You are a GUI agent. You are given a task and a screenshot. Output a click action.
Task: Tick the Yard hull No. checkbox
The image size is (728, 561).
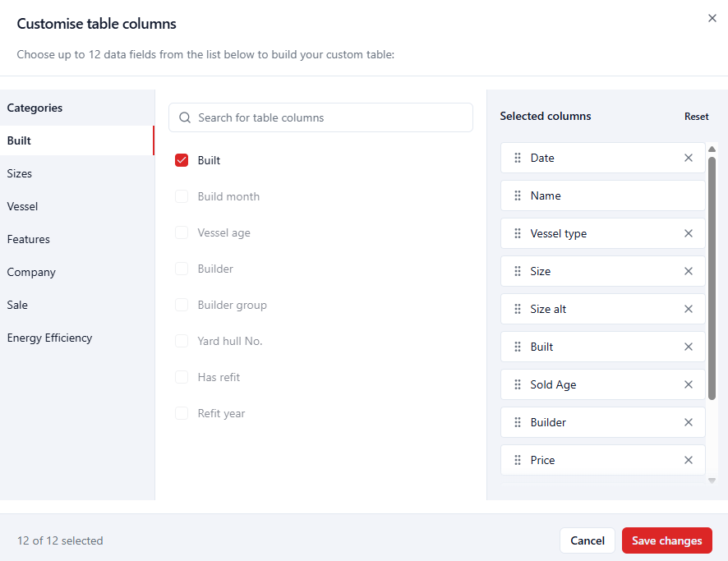[x=182, y=341]
